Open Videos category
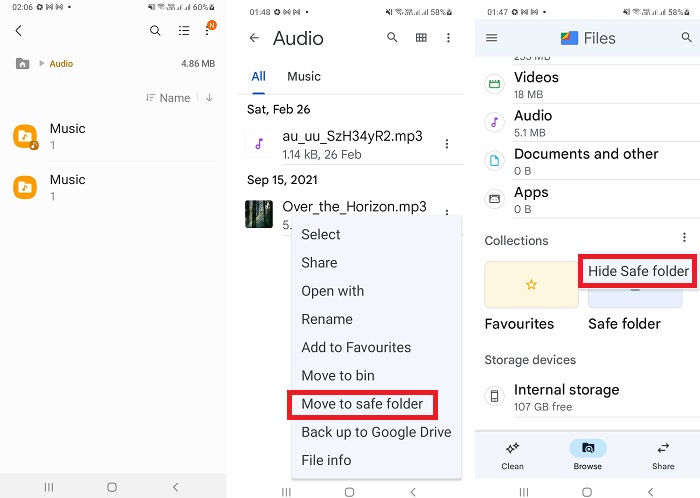700x498 pixels. tap(588, 84)
